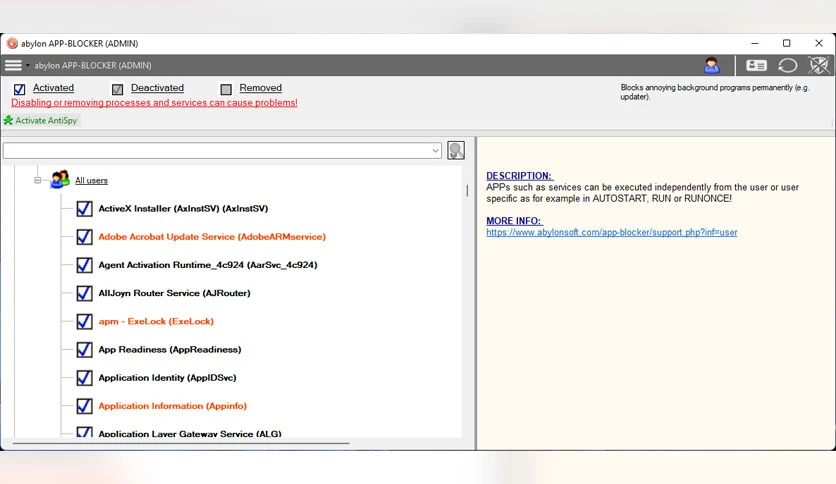Select Adobe Acrobat Update Service entry
The image size is (836, 484).
coord(212,237)
